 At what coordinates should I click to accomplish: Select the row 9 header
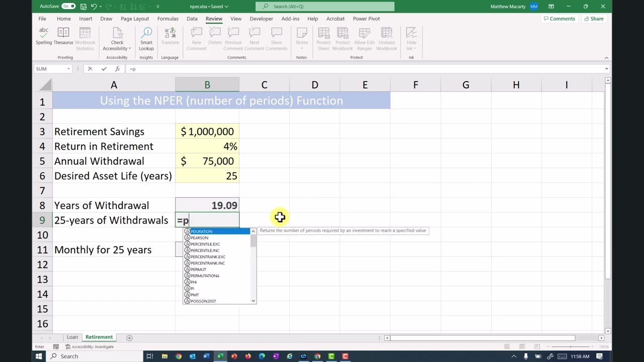pos(42,220)
